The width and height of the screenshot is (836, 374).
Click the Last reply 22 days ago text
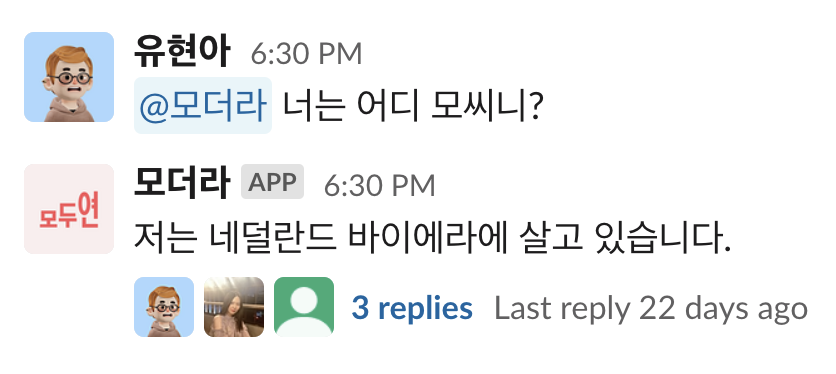(651, 308)
